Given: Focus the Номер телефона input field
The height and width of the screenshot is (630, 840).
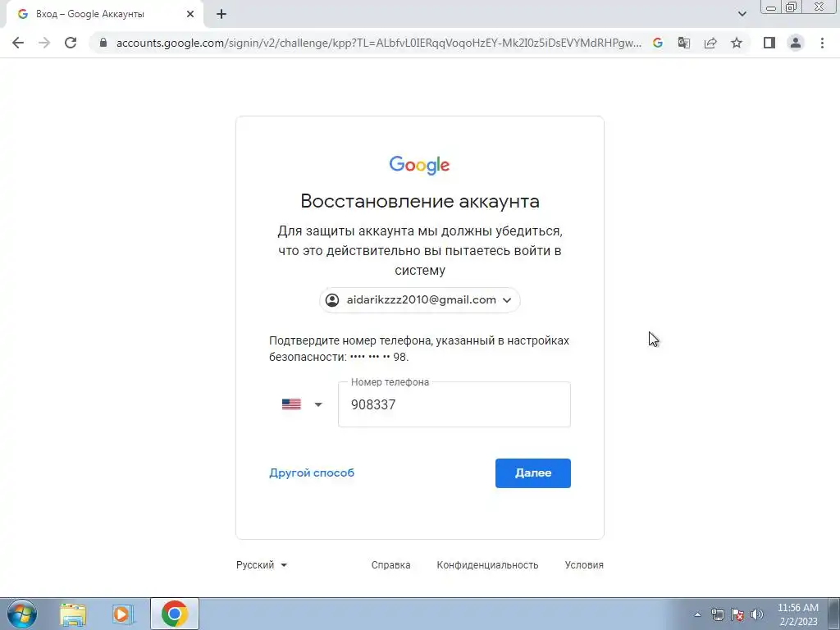Looking at the screenshot, I should 454,404.
